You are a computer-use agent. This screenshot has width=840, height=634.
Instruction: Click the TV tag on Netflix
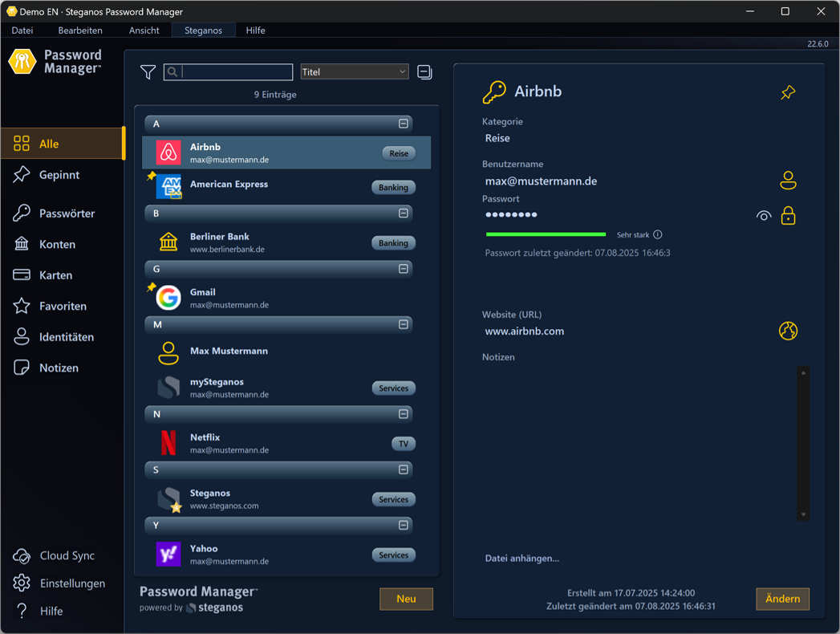click(404, 443)
